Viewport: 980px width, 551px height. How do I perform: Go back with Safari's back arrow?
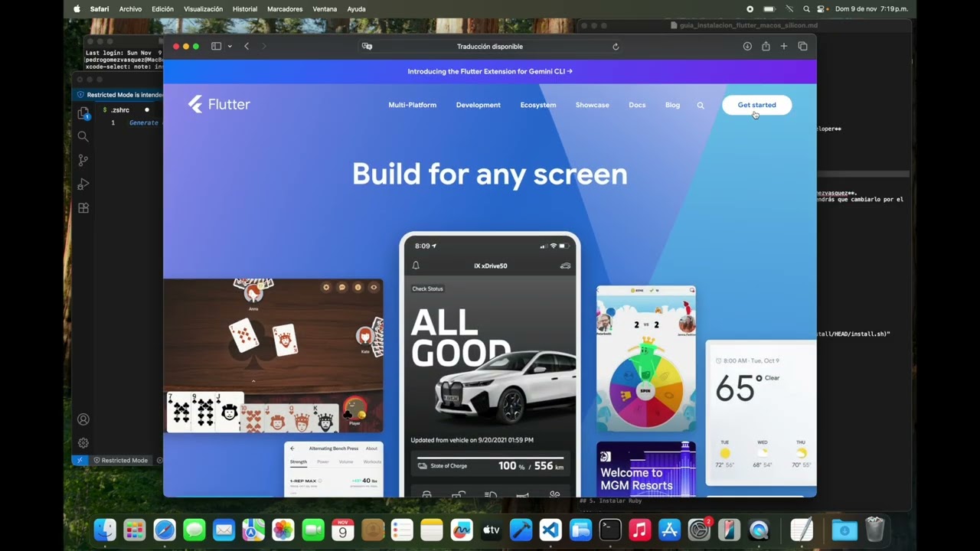pyautogui.click(x=247, y=47)
